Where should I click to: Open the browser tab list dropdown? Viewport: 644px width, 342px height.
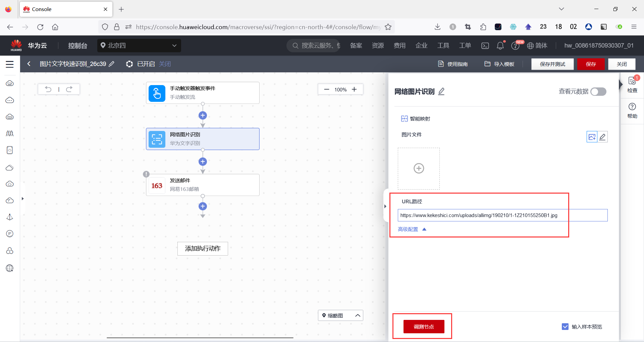tap(561, 9)
